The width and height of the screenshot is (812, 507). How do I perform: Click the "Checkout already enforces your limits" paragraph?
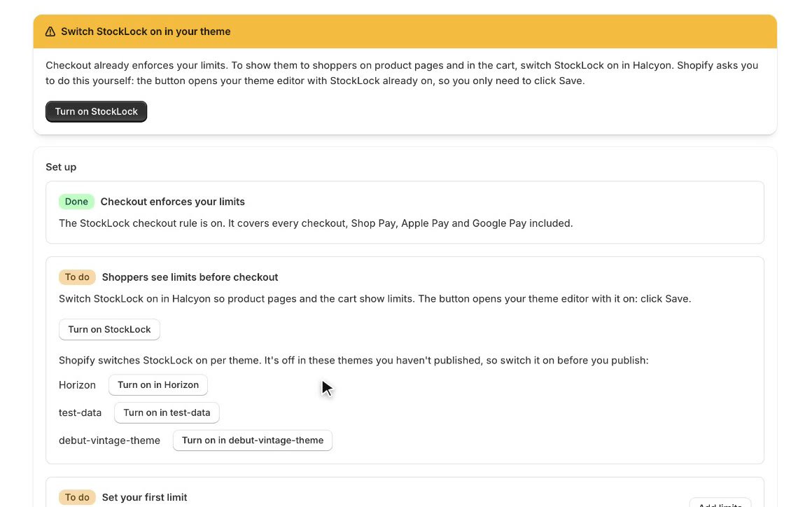click(x=402, y=73)
